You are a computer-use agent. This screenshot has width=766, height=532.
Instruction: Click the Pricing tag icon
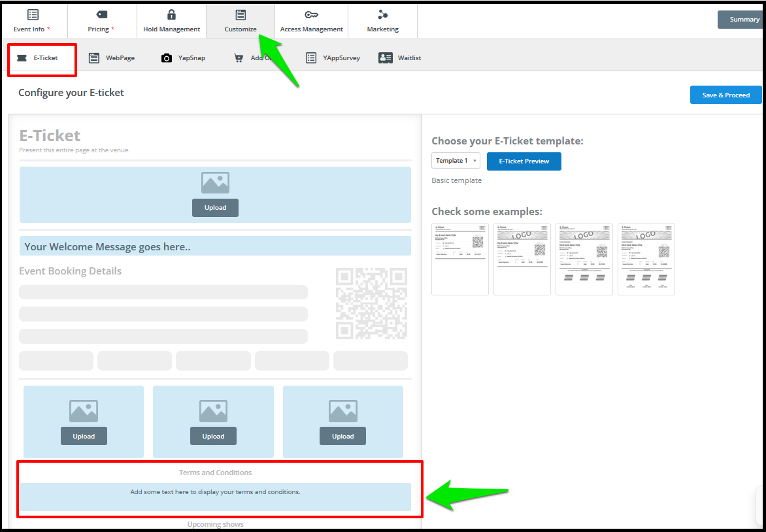click(x=101, y=14)
